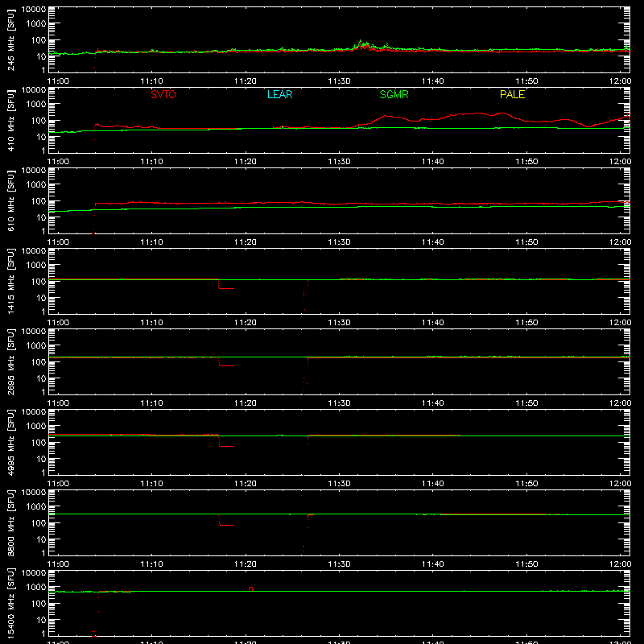Click the 11:50 time label under 610 MHz panel

click(x=526, y=242)
